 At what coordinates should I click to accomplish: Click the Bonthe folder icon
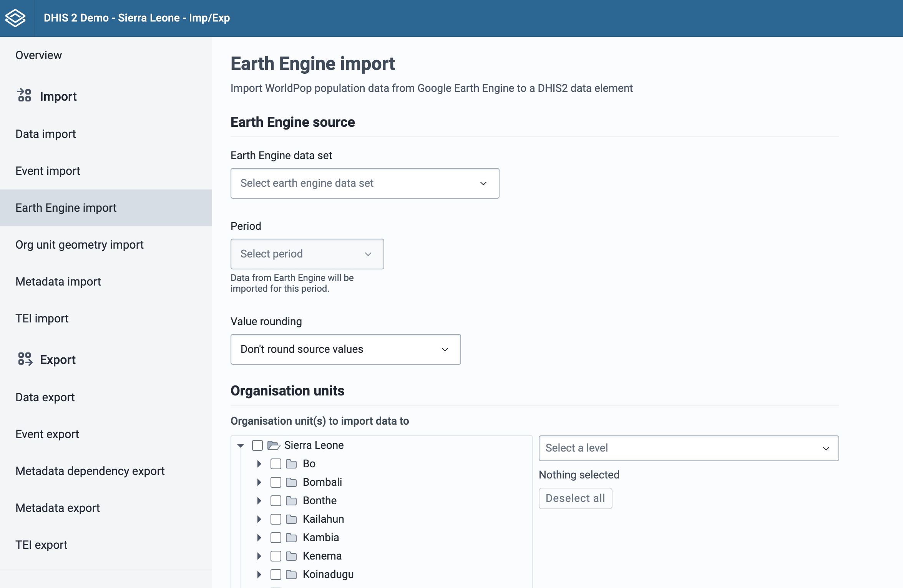(x=292, y=501)
